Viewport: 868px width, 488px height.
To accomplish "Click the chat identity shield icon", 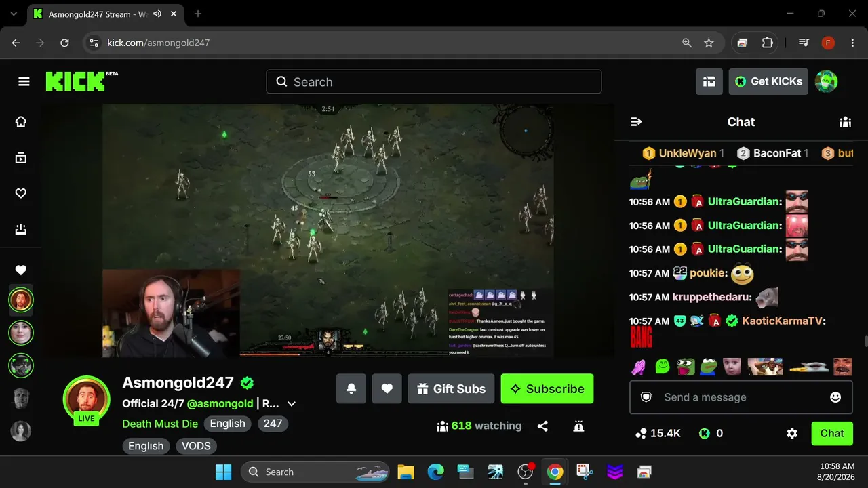I will click(646, 397).
